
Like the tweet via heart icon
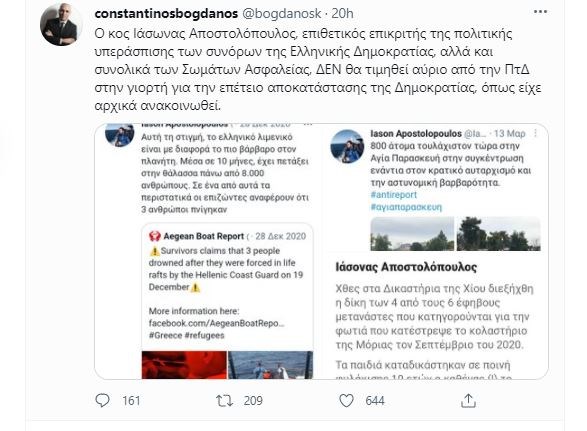346,401
